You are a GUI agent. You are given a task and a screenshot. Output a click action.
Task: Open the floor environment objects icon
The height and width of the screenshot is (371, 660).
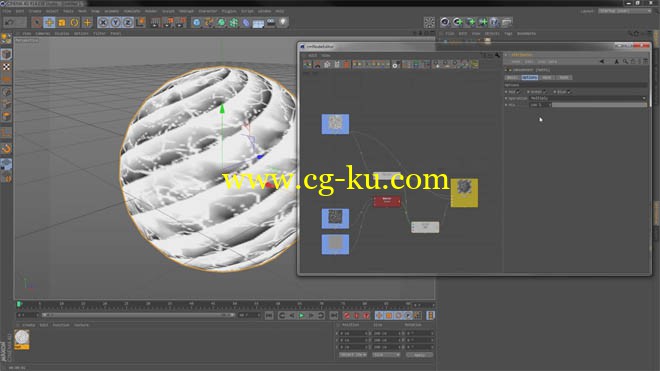258,22
